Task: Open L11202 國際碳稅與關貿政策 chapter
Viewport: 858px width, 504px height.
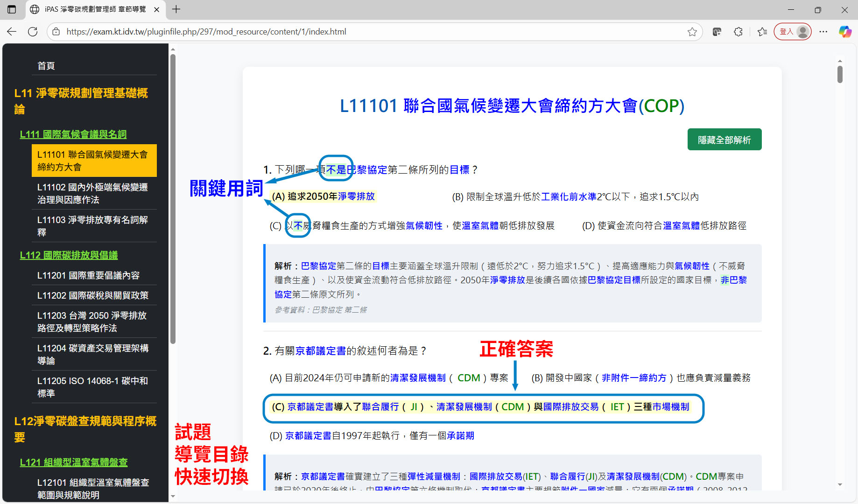Action: pos(92,295)
